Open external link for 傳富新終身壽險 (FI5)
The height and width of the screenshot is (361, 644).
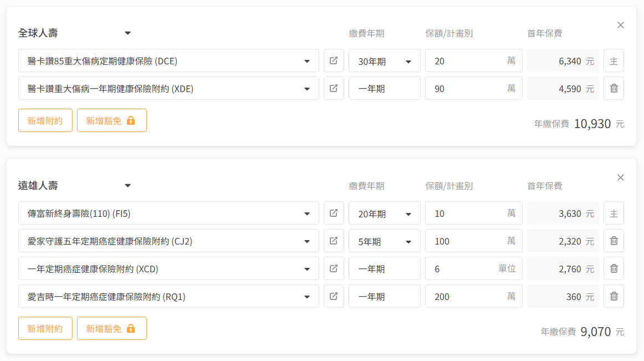pos(334,213)
